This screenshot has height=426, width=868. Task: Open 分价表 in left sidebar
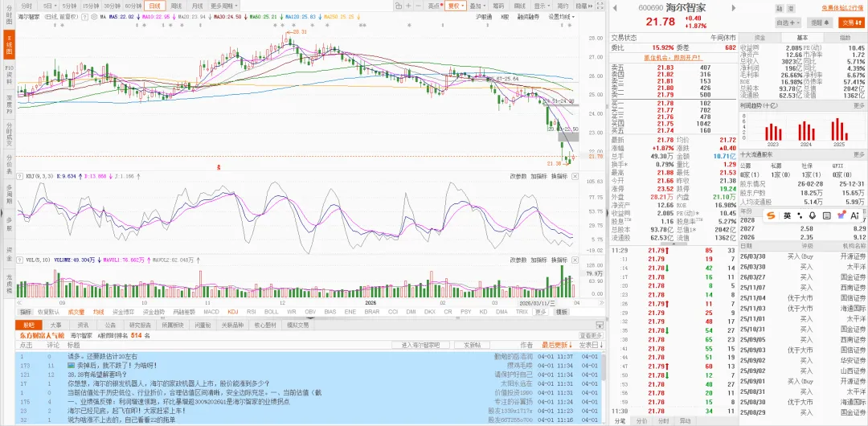click(x=10, y=164)
